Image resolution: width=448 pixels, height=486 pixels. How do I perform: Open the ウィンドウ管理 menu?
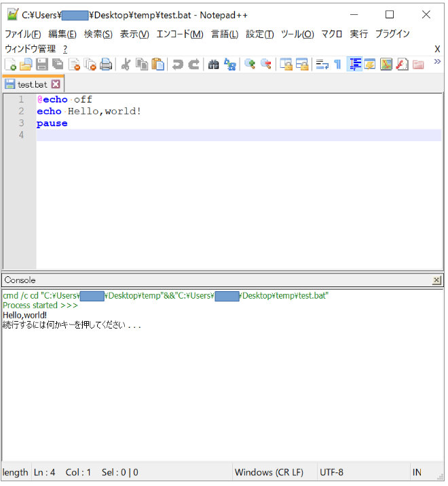31,49
